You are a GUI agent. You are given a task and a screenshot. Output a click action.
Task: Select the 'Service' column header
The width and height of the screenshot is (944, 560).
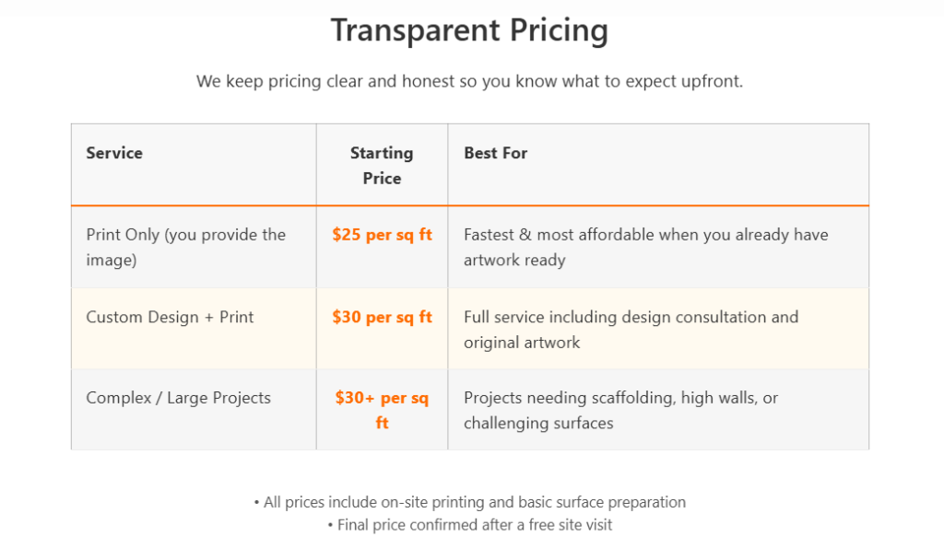[x=114, y=153]
